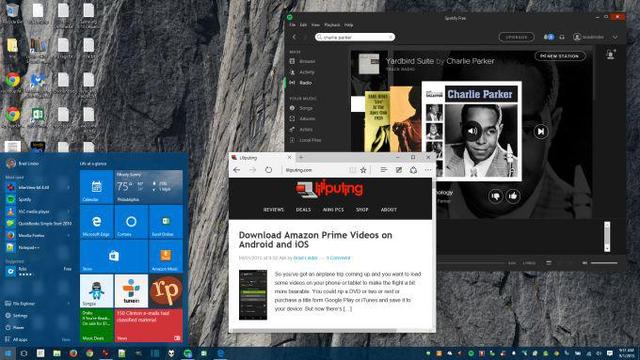Open the News tile in Start menu
This screenshot has height=360, width=640.
149,326
